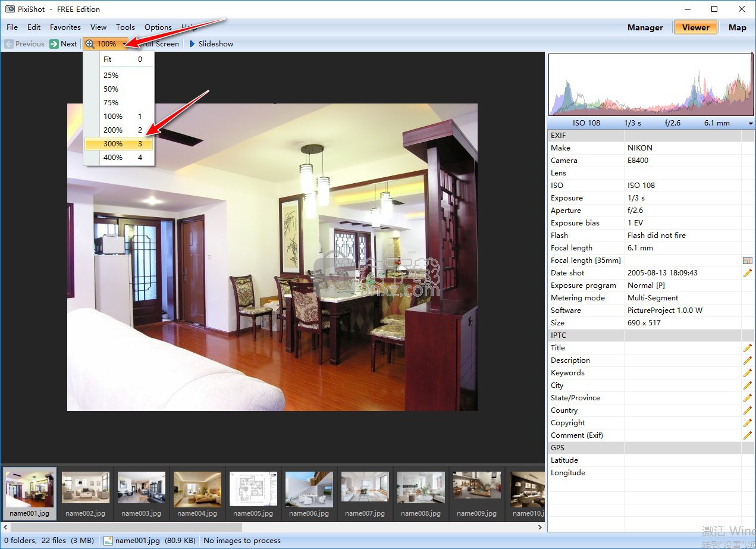Image resolution: width=756 pixels, height=549 pixels.
Task: Edit City with pencil icon
Action: tap(748, 385)
